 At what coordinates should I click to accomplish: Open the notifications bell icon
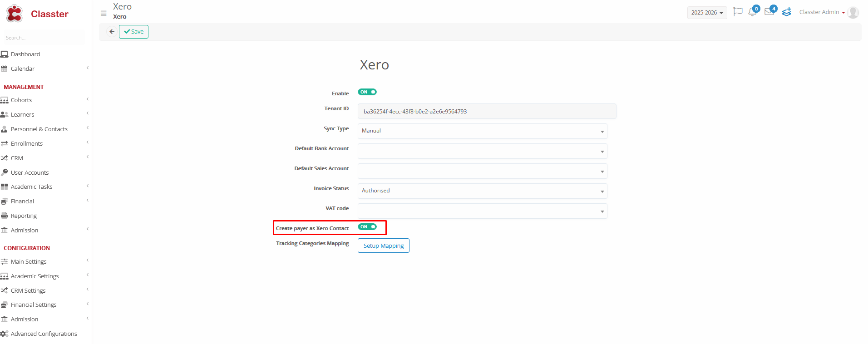[752, 12]
